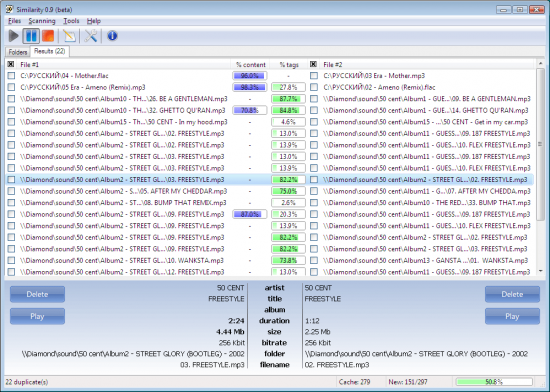Start scanning with the play icon
The width and height of the screenshot is (550, 392).
[13, 36]
